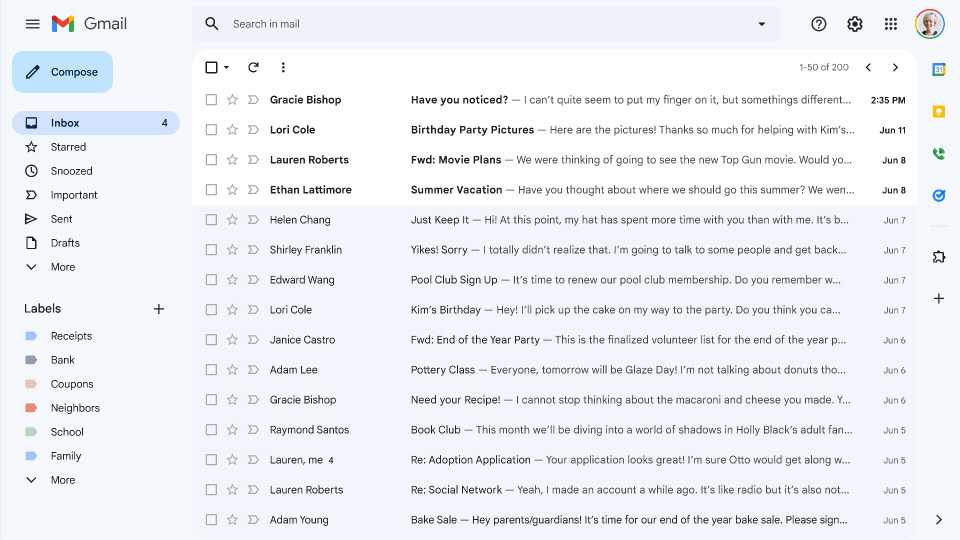Tick checkbox for Ethan Lattimore's email
The image size is (960, 540).
(211, 190)
